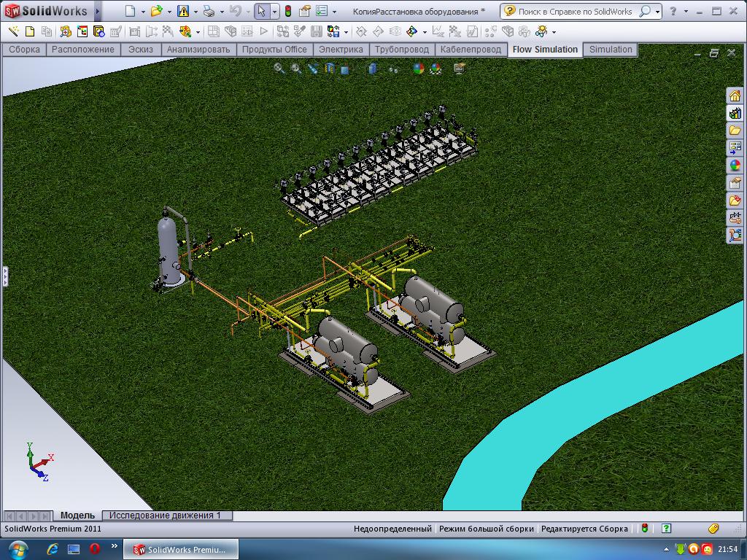Open the Options checklist icon
Image resolution: width=747 pixels, height=560 pixels.
pos(322,11)
